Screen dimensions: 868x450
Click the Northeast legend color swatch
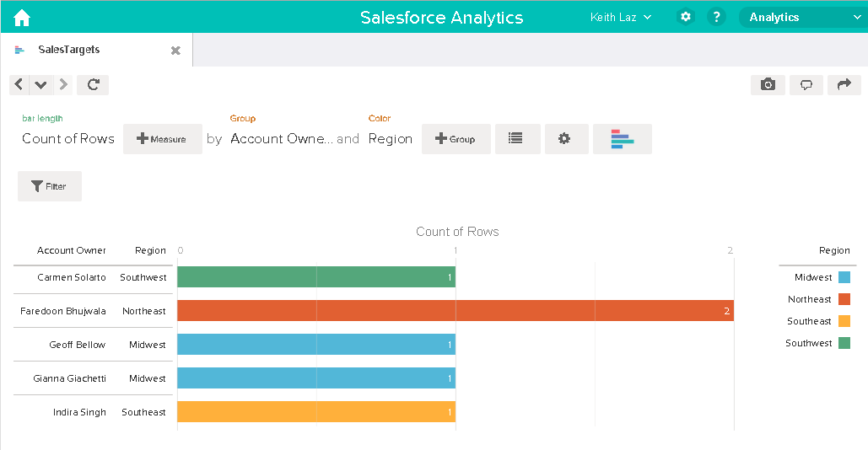[x=844, y=299]
